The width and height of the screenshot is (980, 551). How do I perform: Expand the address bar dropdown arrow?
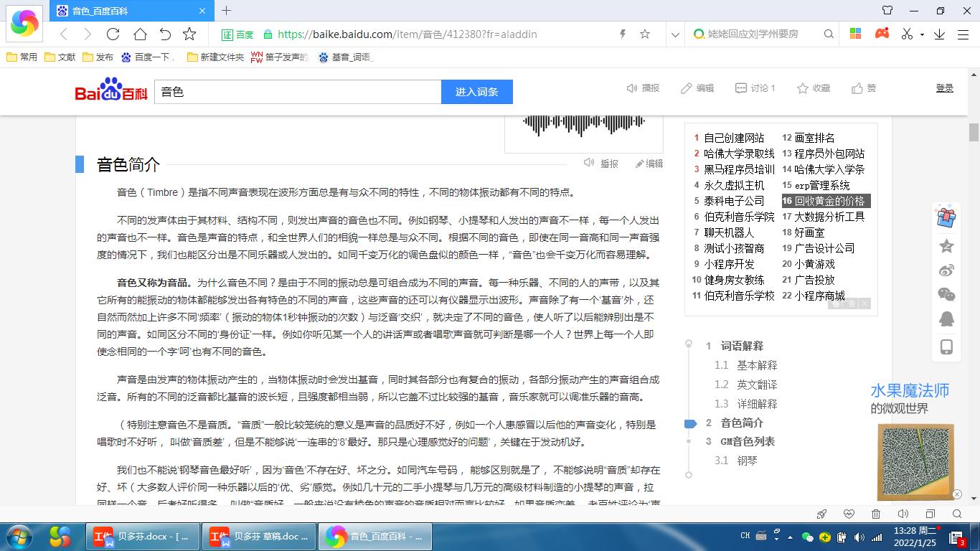(675, 34)
